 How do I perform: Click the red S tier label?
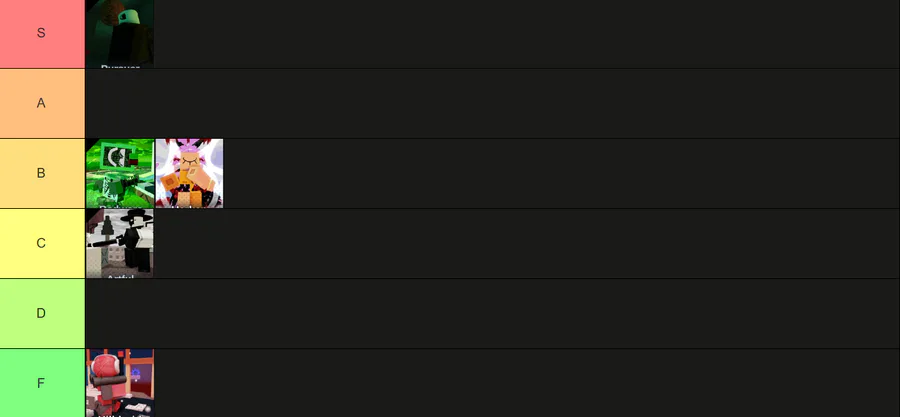click(42, 33)
